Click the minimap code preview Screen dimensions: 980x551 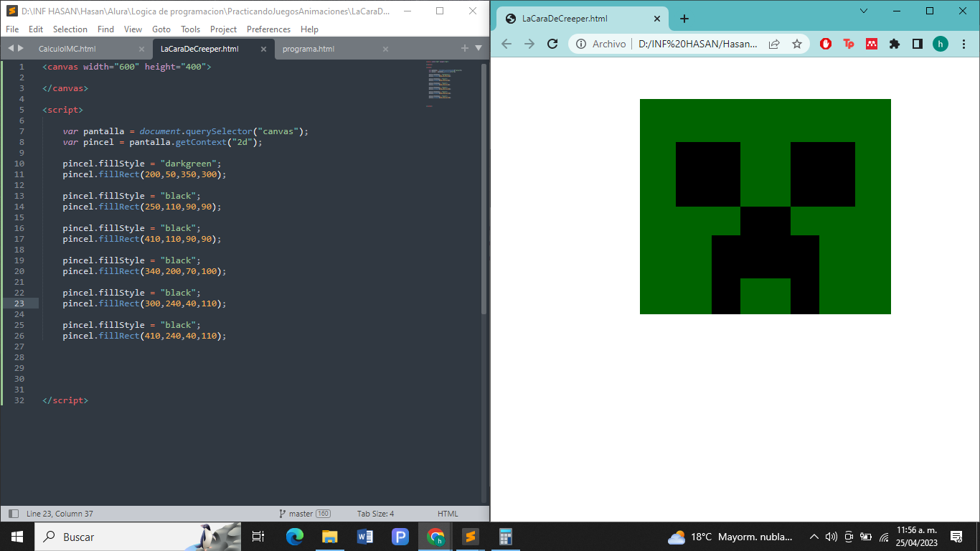[445, 83]
